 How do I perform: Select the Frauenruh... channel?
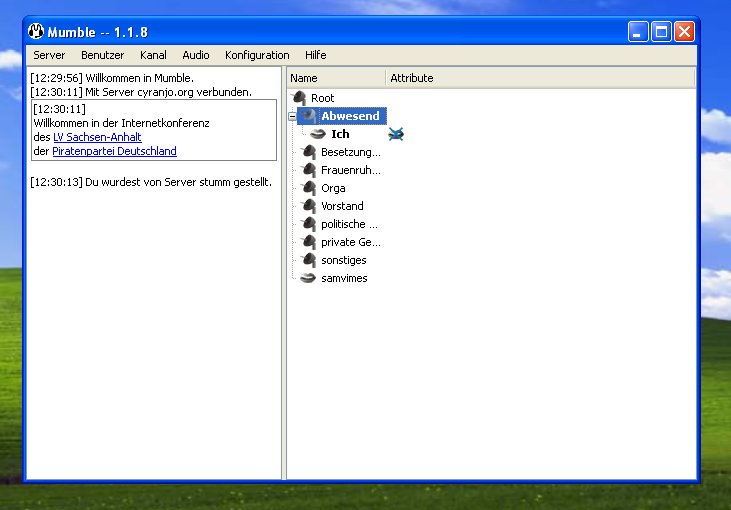[350, 170]
